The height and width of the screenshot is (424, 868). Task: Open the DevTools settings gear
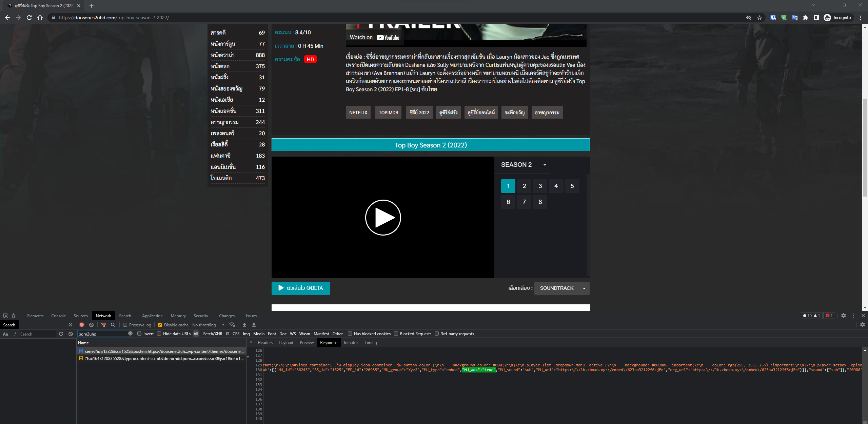point(844,316)
